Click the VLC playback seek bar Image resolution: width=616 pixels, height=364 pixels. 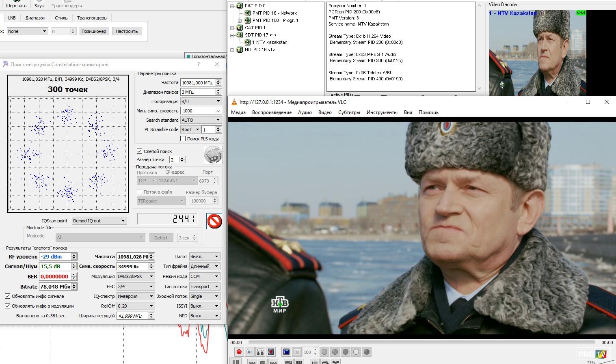(421, 342)
